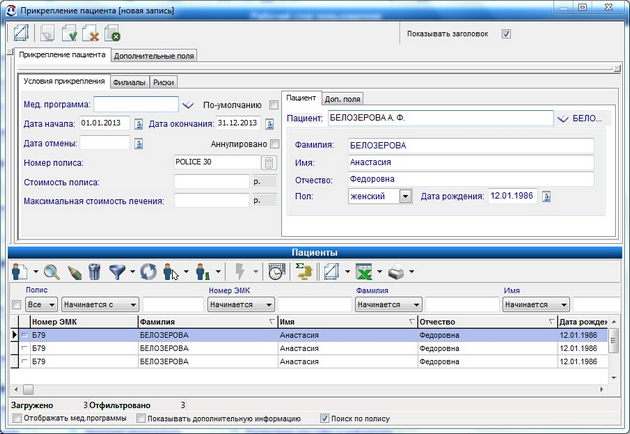Click the document icon with green close circle
630x434 pixels.
112,33
